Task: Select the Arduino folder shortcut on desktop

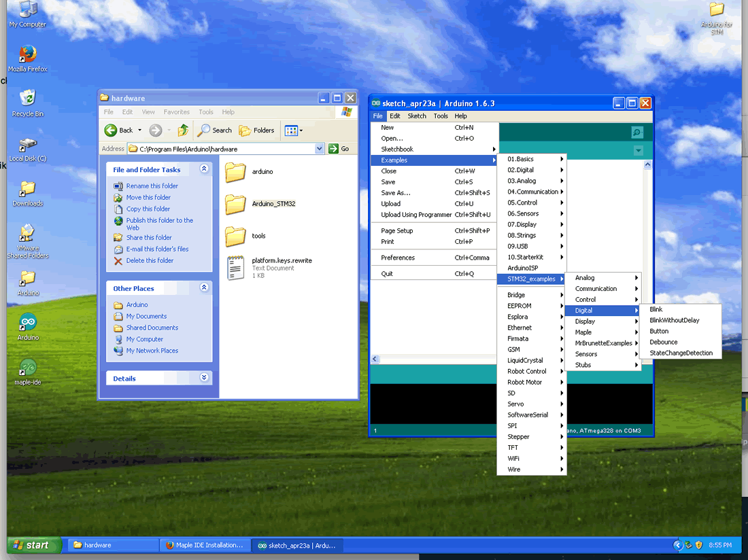Action: pyautogui.click(x=28, y=283)
